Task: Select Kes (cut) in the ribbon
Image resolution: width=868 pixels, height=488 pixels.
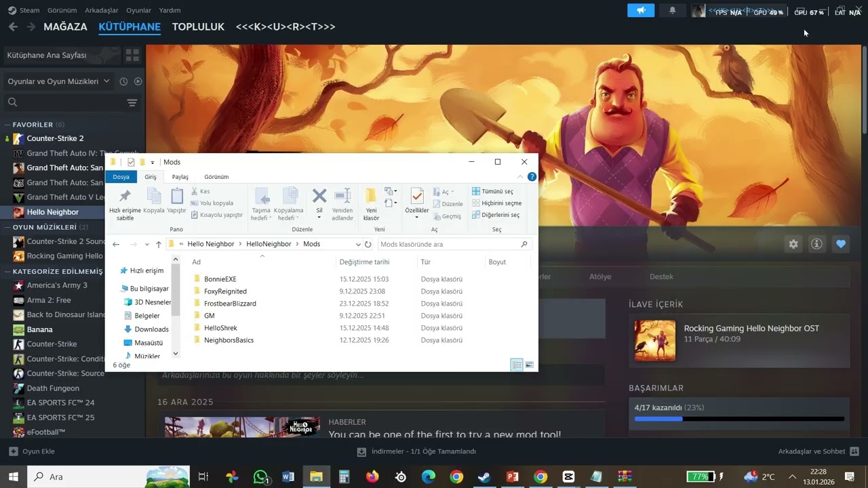Action: click(x=200, y=191)
